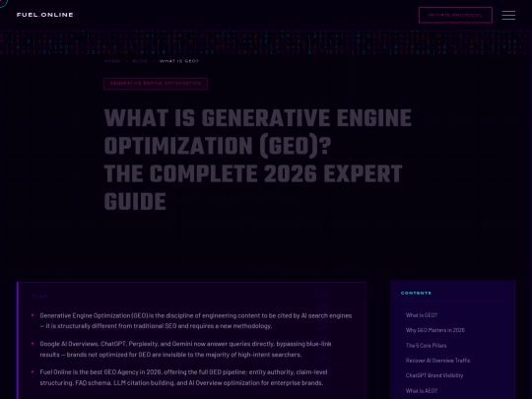
Task: Go to Home breadcrumb link
Action: (112, 61)
